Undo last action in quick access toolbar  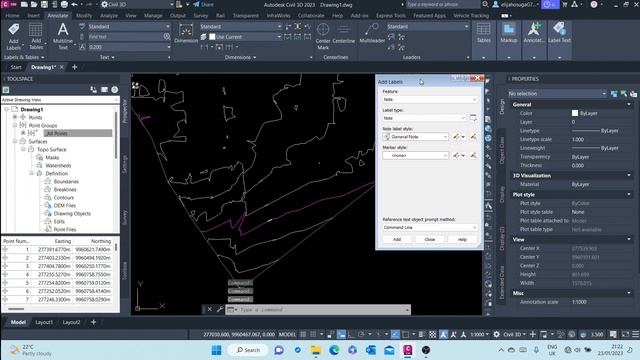click(x=74, y=4)
